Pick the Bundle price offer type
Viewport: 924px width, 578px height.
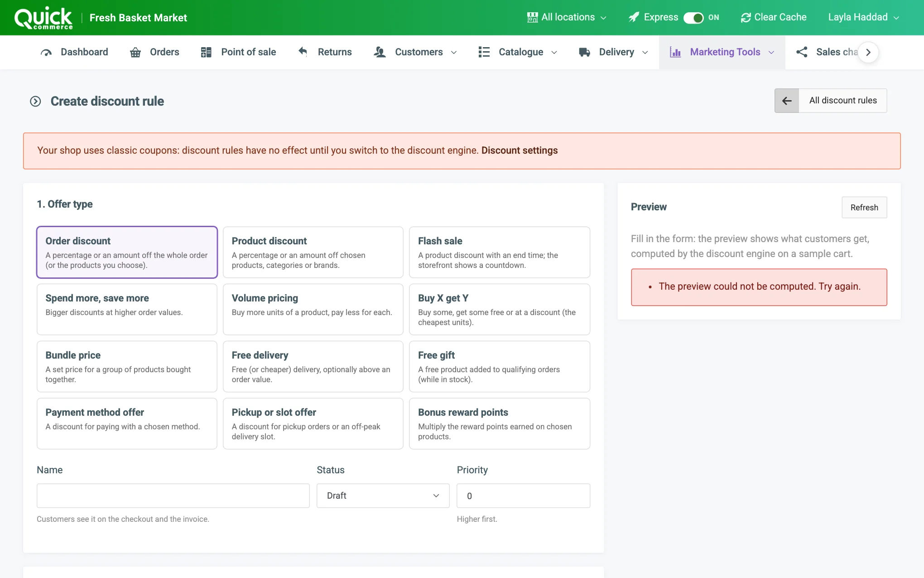(x=127, y=366)
